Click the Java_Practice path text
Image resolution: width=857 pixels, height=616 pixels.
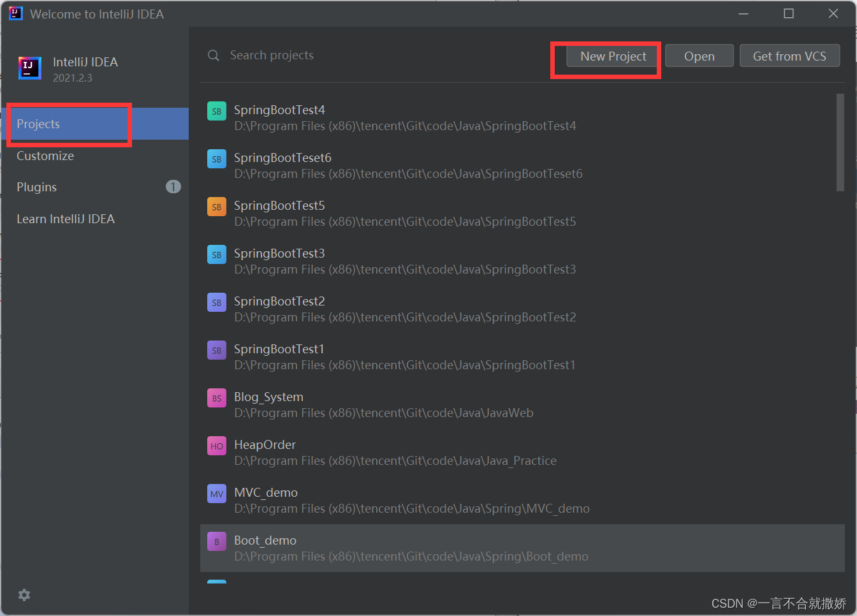395,461
